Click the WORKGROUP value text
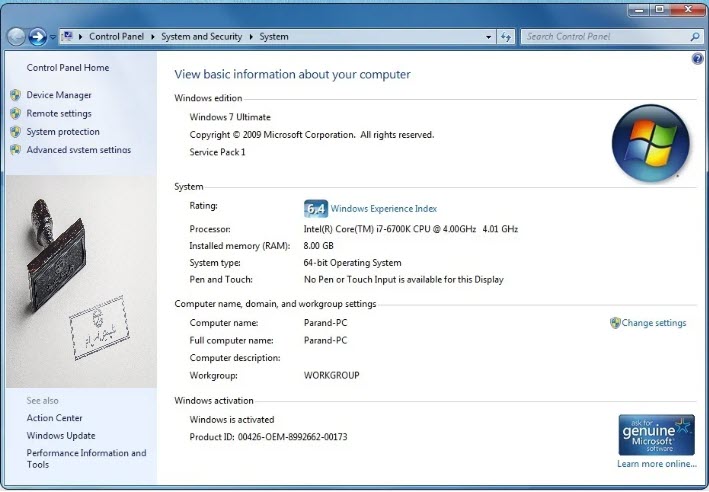 331,375
